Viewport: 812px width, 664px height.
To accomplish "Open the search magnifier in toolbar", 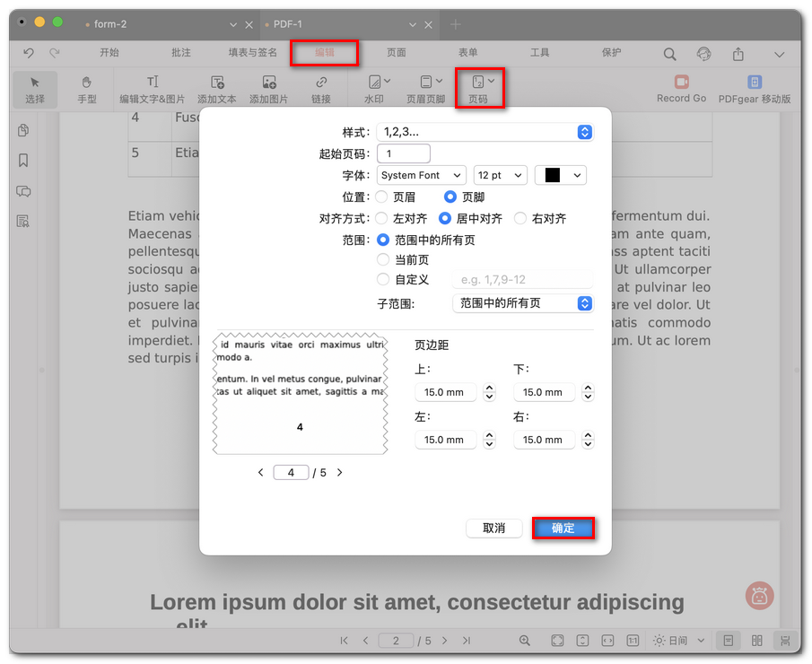I will (x=669, y=54).
